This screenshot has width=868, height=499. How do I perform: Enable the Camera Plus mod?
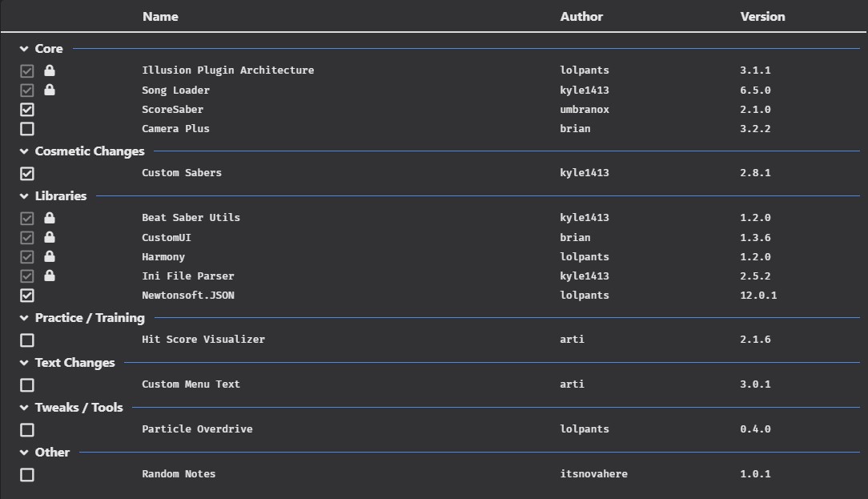coord(27,129)
